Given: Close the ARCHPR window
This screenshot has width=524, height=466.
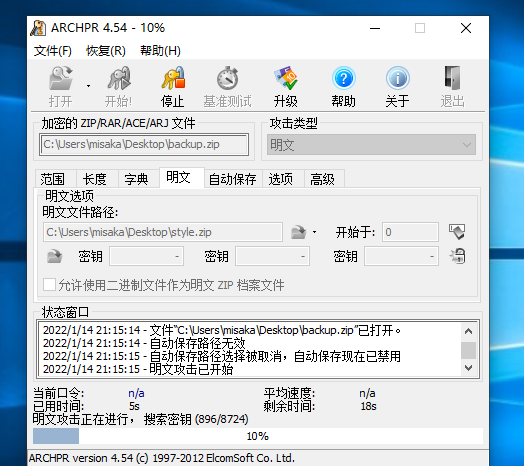Looking at the screenshot, I should [466, 28].
